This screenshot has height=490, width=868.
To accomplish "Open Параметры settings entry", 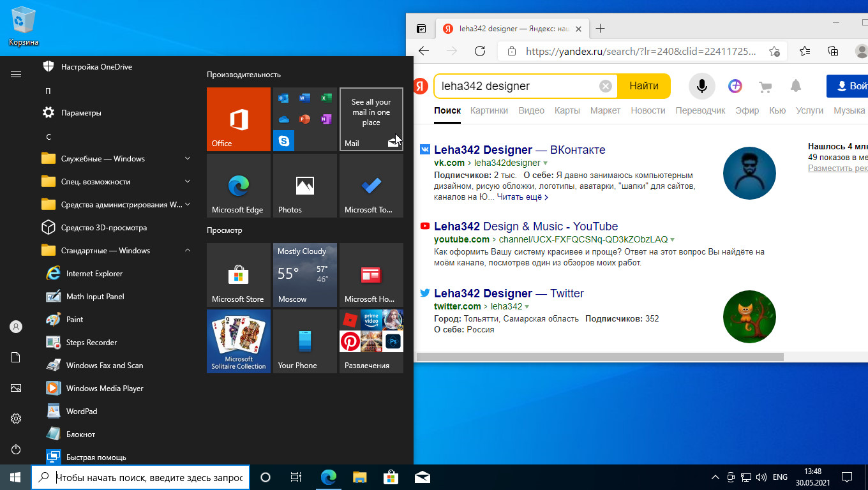I will [117, 113].
